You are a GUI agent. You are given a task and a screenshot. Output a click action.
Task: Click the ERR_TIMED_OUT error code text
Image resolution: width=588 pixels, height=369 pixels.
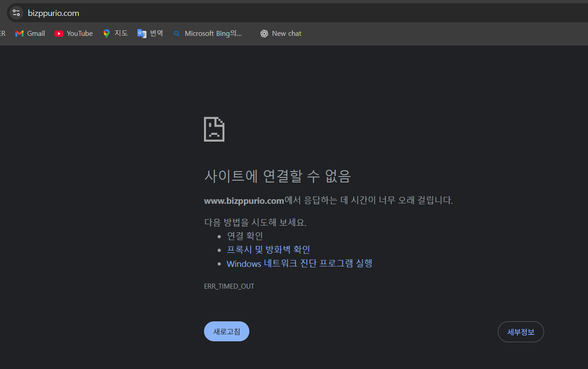click(229, 286)
